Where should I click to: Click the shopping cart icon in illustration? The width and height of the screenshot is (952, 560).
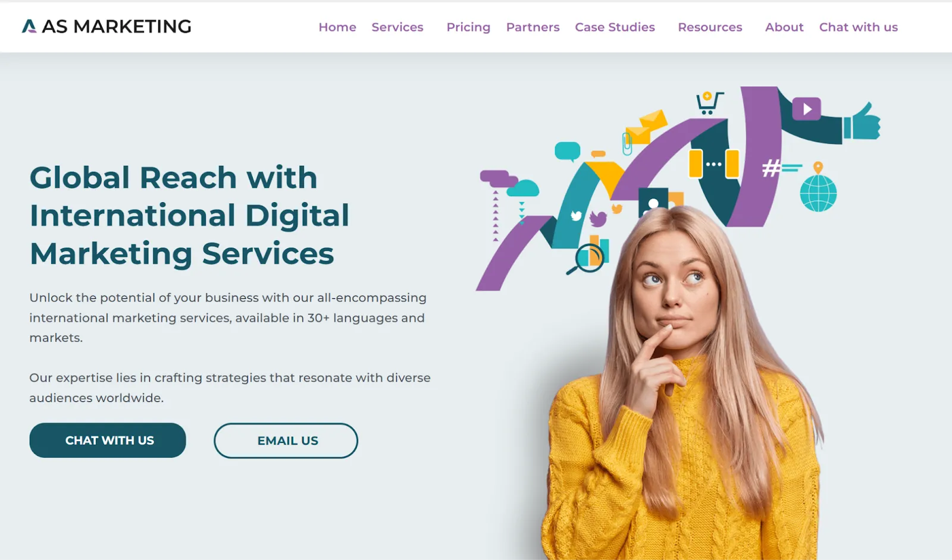click(x=710, y=103)
